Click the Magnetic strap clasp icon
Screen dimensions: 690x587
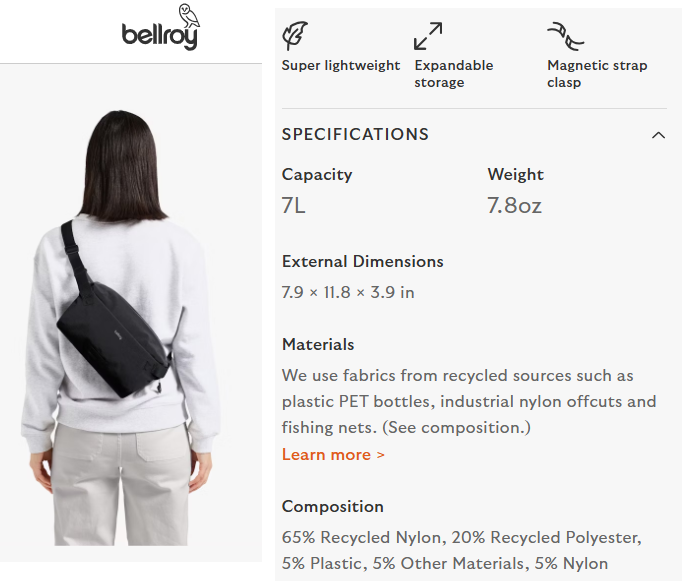pos(565,36)
